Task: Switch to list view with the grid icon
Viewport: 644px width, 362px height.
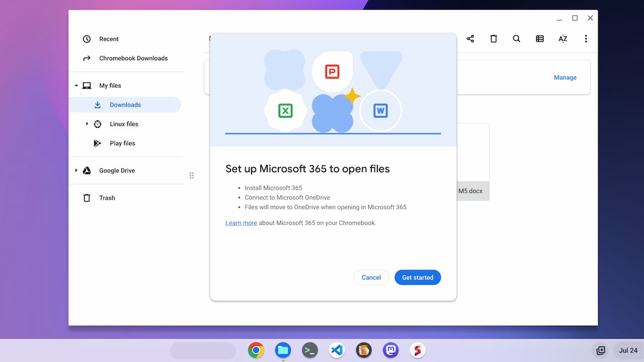Action: [x=540, y=39]
